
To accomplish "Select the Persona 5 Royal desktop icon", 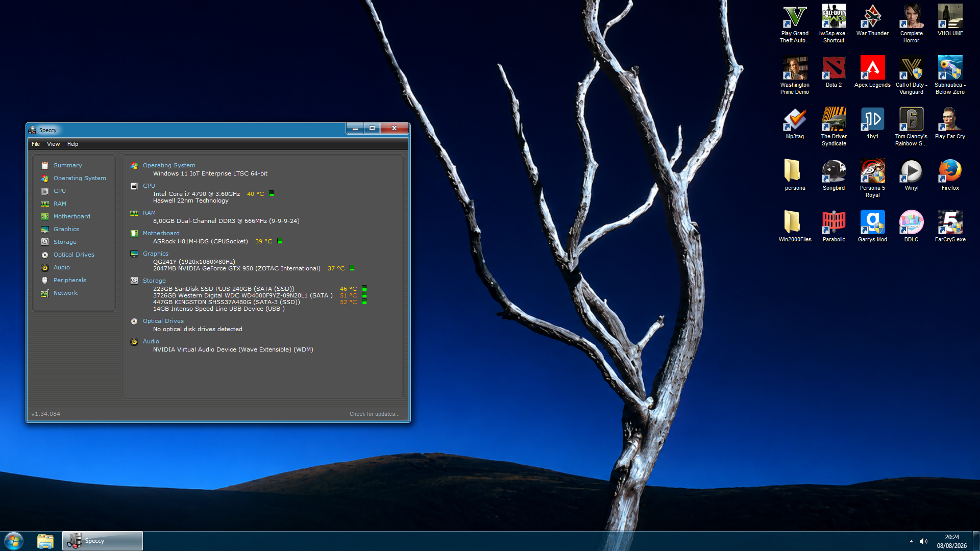I will point(872,179).
